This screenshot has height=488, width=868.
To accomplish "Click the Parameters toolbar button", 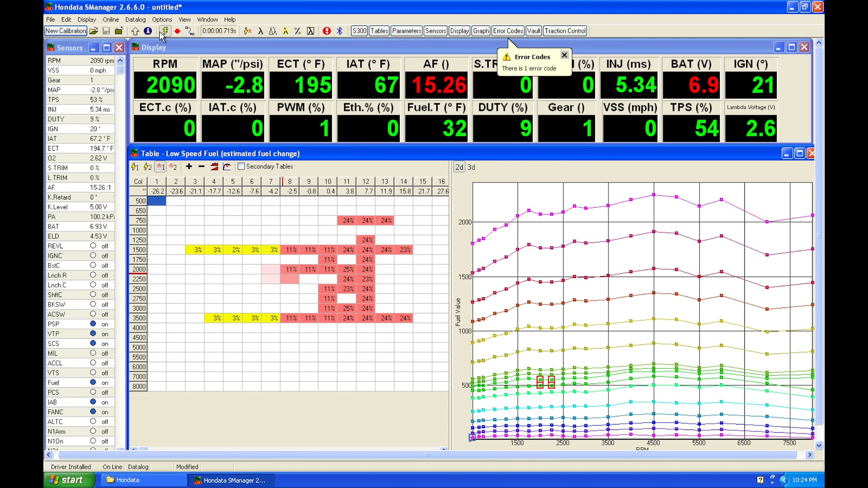I will tap(406, 31).
